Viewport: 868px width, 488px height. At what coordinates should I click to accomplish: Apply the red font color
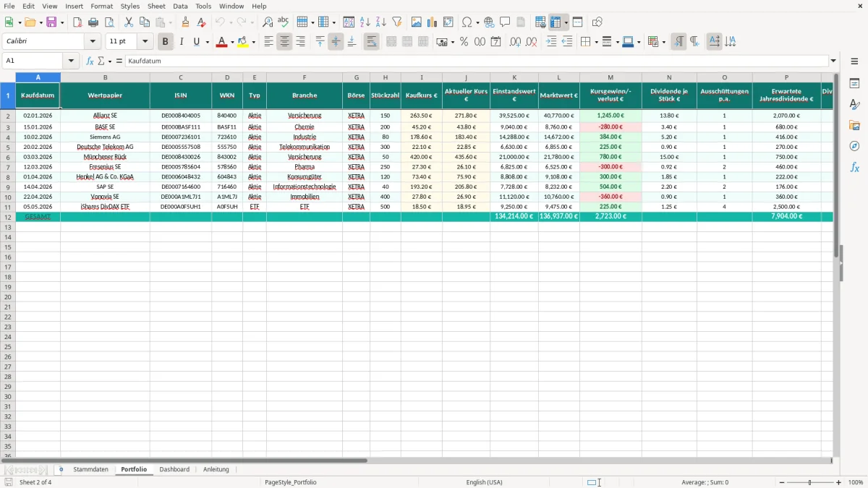click(221, 42)
